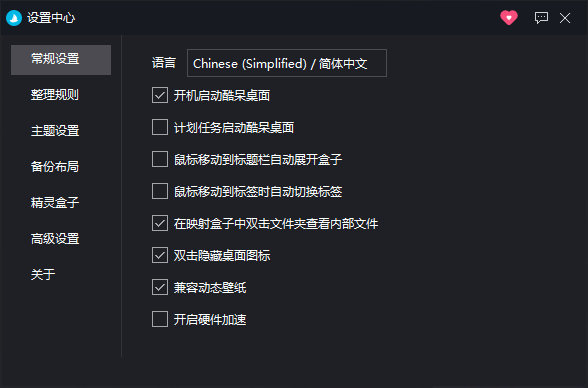The height and width of the screenshot is (388, 588).
Task: Select the 常规设置 sidebar tab
Action: (x=61, y=60)
